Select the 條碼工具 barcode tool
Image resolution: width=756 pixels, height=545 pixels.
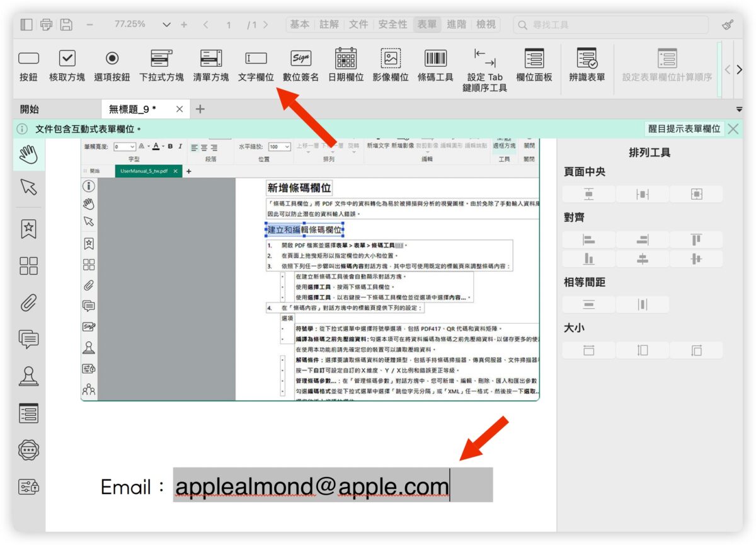(435, 66)
